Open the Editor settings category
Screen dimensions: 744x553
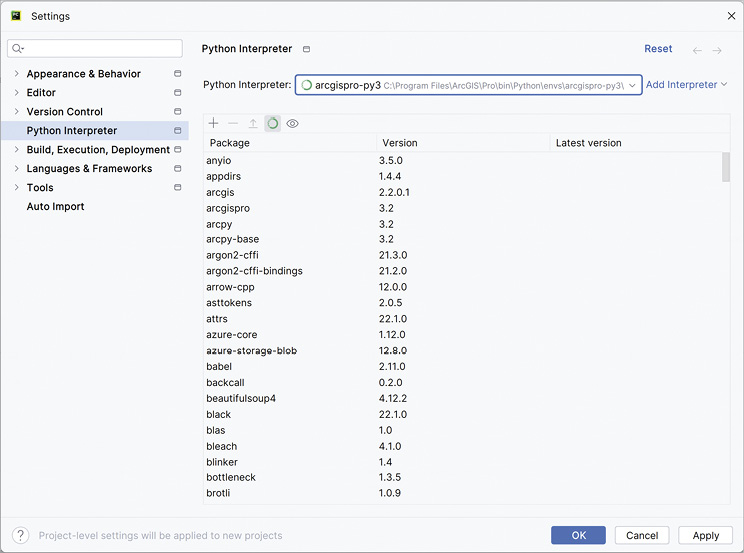point(41,93)
